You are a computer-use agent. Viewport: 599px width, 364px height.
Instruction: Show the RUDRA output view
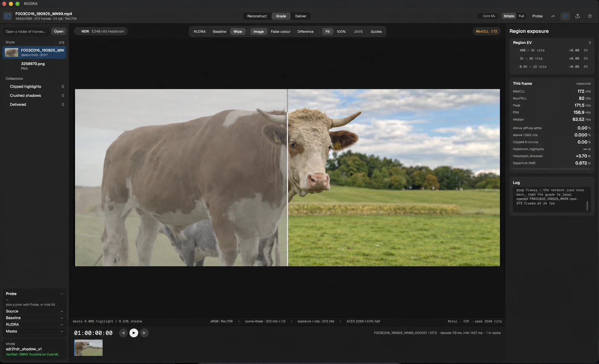pos(200,32)
